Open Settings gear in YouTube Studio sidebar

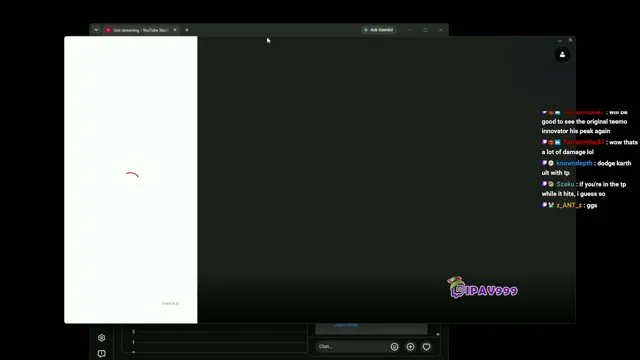(102, 338)
